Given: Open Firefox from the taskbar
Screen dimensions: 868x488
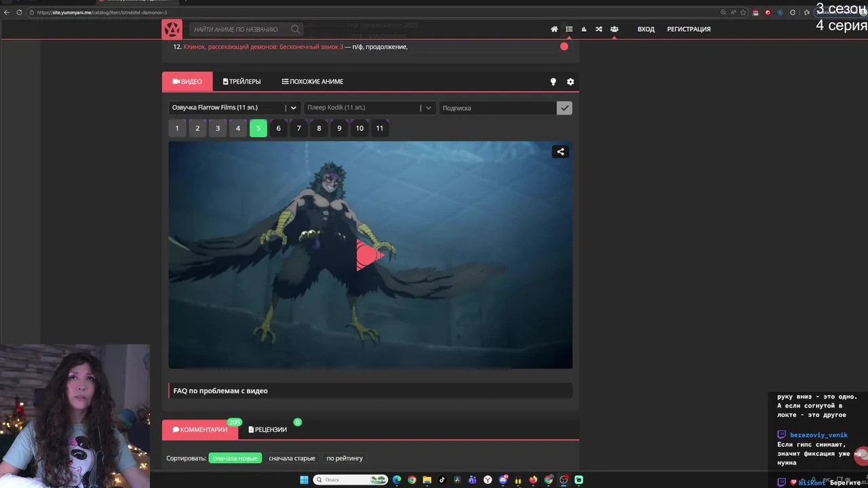Looking at the screenshot, I should 533,480.
